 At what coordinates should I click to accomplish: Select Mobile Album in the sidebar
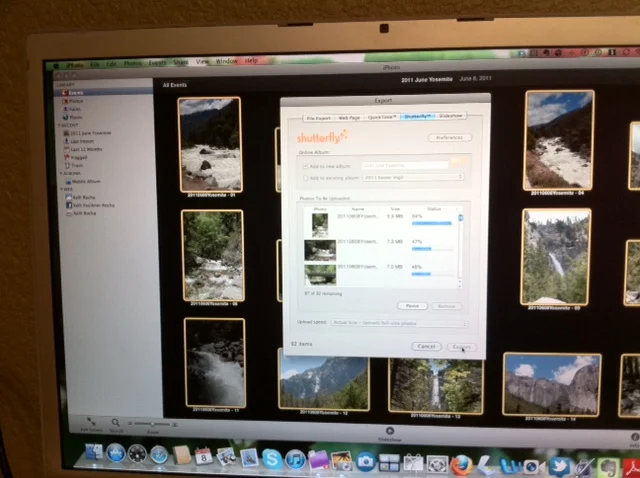click(x=82, y=182)
